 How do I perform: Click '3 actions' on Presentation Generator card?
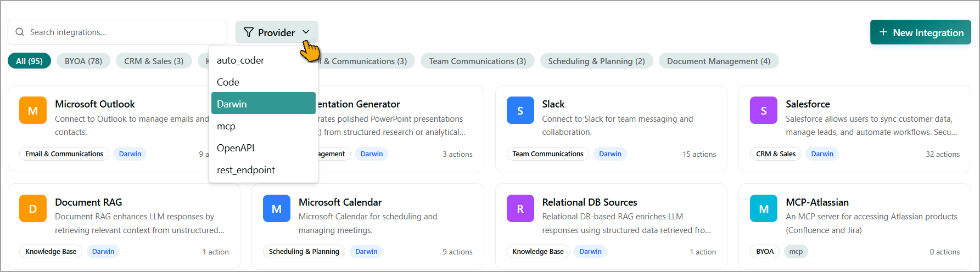(x=457, y=155)
